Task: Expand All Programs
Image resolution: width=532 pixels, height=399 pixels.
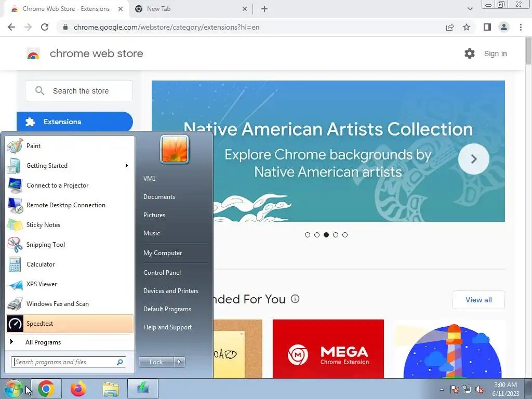Action: pos(70,342)
